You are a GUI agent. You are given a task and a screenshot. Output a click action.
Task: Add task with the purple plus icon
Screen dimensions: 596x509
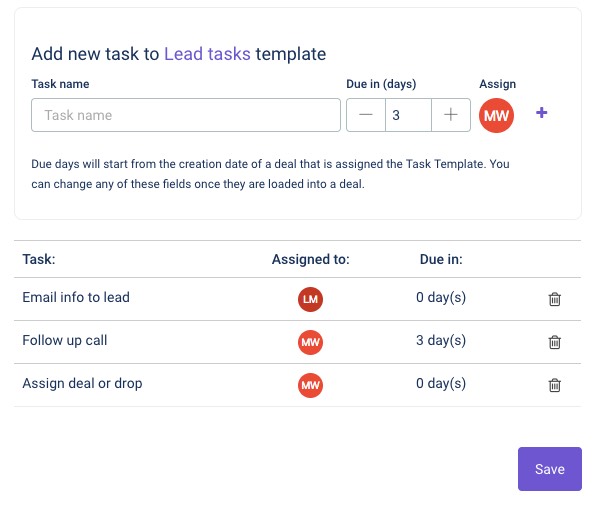point(541,113)
